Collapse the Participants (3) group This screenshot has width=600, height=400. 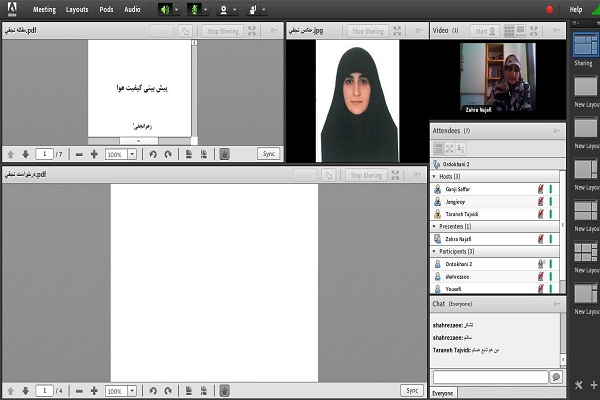(434, 251)
